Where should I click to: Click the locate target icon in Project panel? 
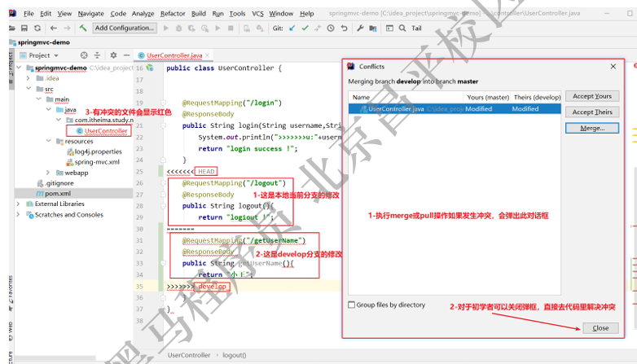pos(84,55)
